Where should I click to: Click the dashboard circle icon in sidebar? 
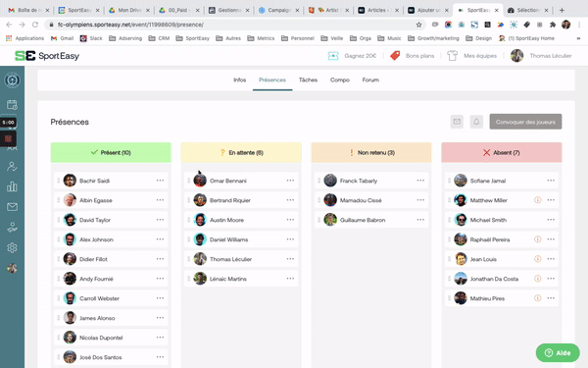(x=12, y=80)
